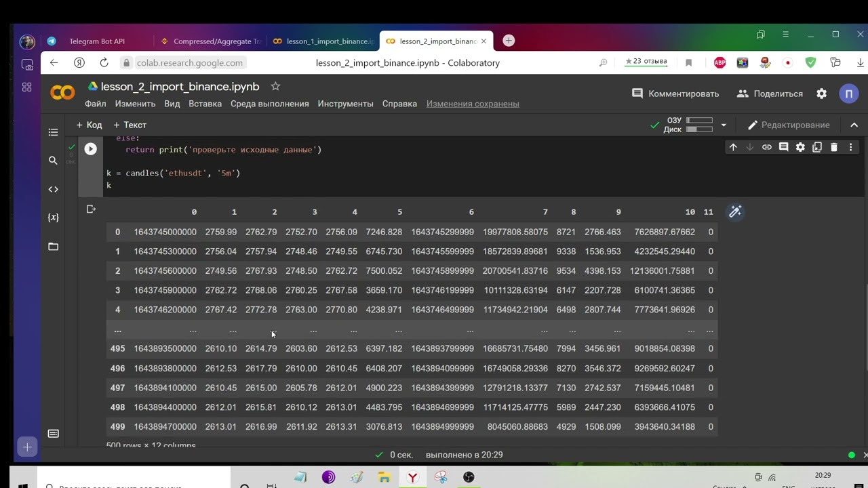
Task: Open the cell's more actions menu
Action: tap(850, 147)
